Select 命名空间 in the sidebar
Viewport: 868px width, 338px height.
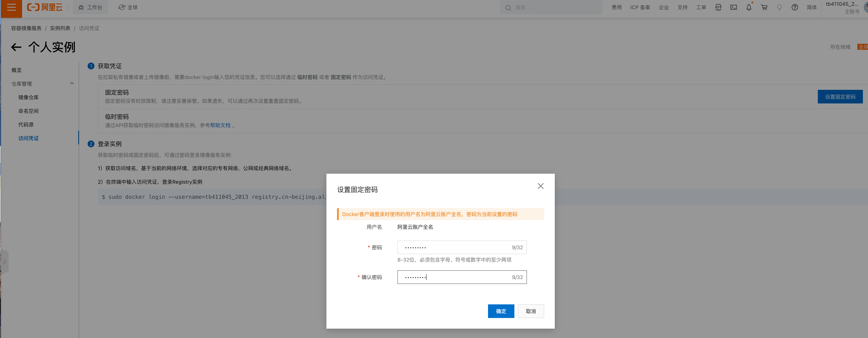click(x=28, y=111)
